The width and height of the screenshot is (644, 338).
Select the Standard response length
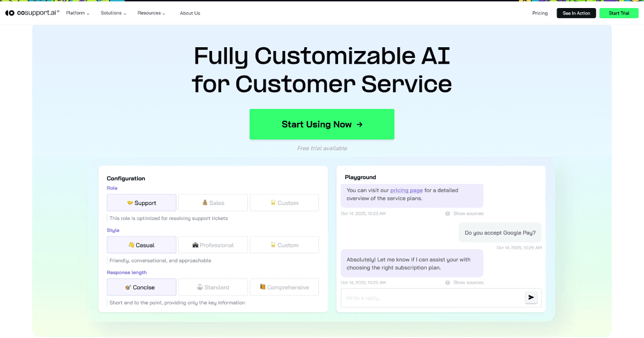click(213, 286)
